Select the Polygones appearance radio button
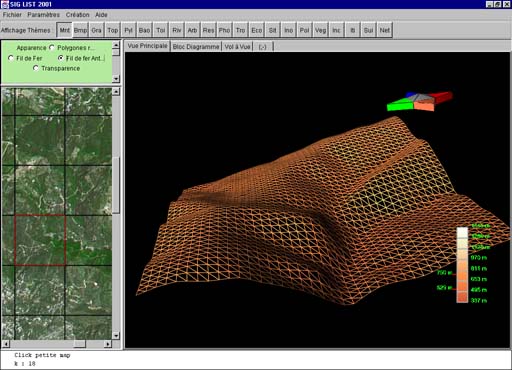The image size is (512, 370). pos(72,48)
